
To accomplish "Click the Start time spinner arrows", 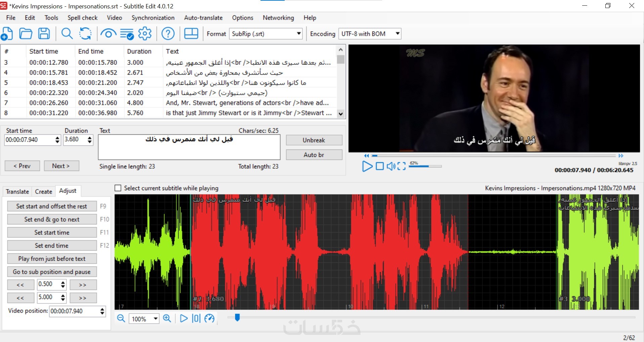I will click(57, 140).
